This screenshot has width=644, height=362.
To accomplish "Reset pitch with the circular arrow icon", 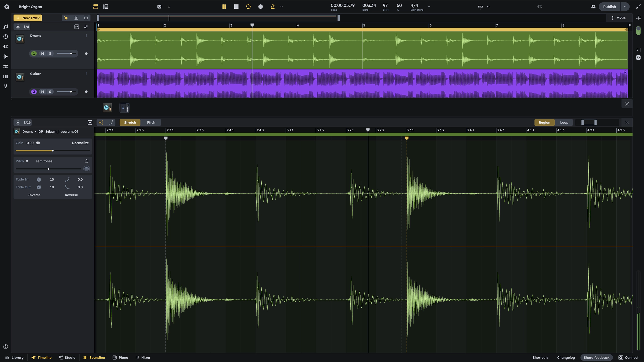I will pyautogui.click(x=86, y=161).
